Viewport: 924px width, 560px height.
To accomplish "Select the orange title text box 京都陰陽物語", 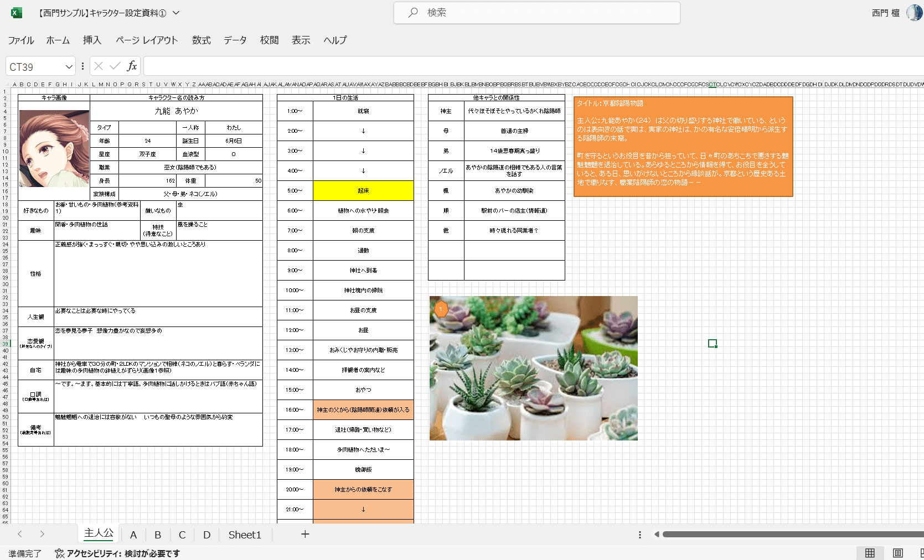I will (683, 147).
